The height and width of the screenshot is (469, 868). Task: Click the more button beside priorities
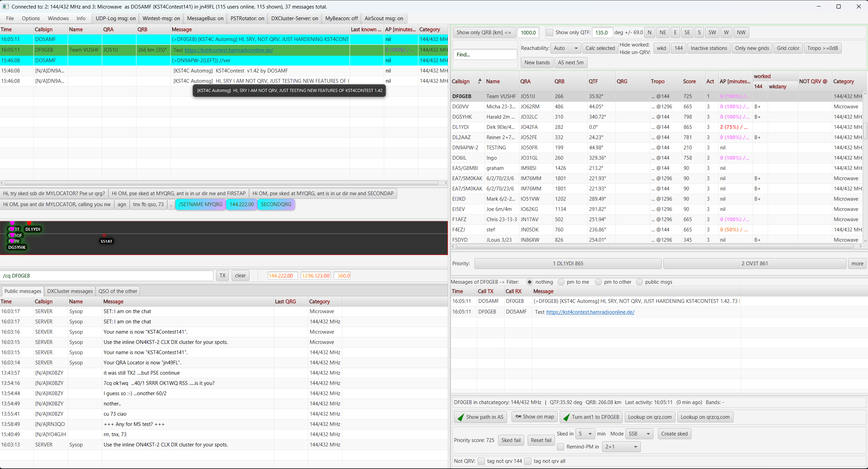pos(857,264)
